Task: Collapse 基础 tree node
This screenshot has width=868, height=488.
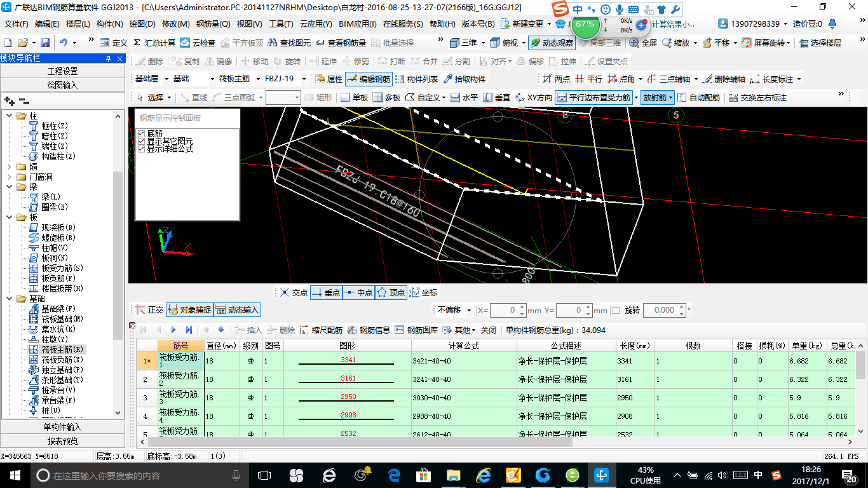Action: coord(9,299)
